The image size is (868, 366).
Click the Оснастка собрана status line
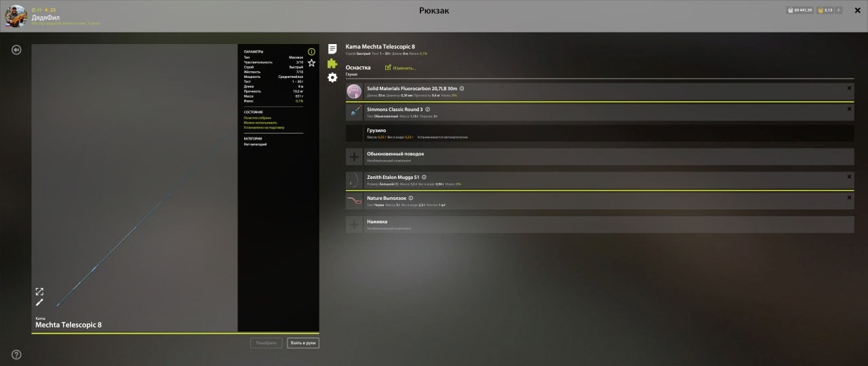[x=257, y=118]
